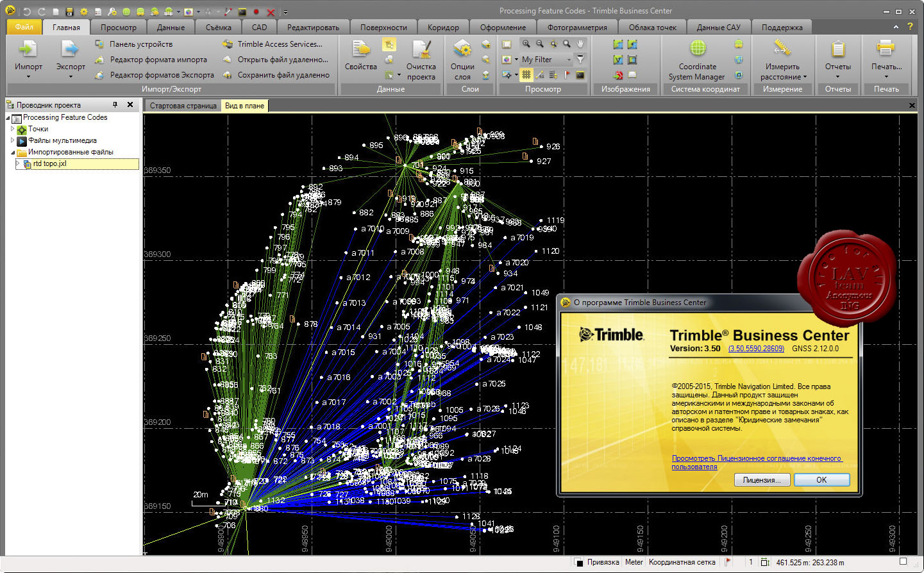Switch to the CAD ribbon tab

coord(259,28)
